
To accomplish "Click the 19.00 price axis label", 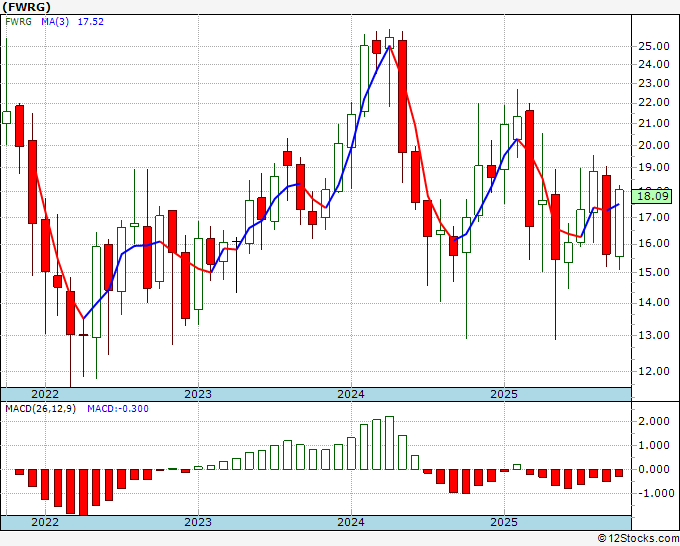I will click(654, 167).
